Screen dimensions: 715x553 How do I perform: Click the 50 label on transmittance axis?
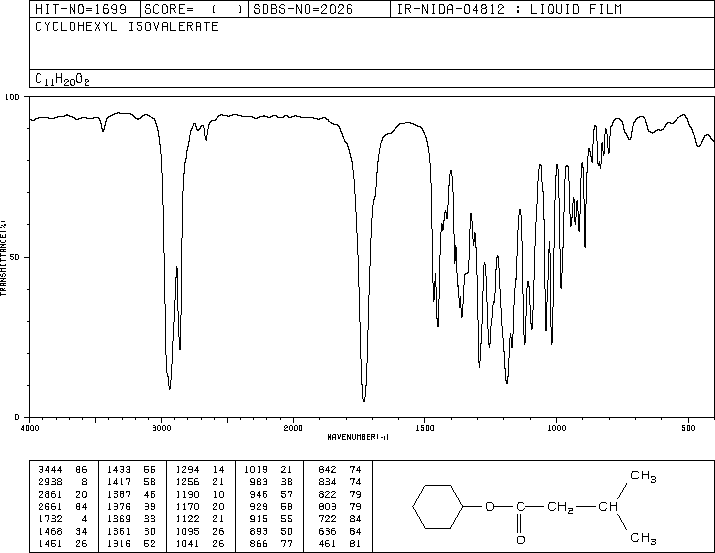(15, 257)
